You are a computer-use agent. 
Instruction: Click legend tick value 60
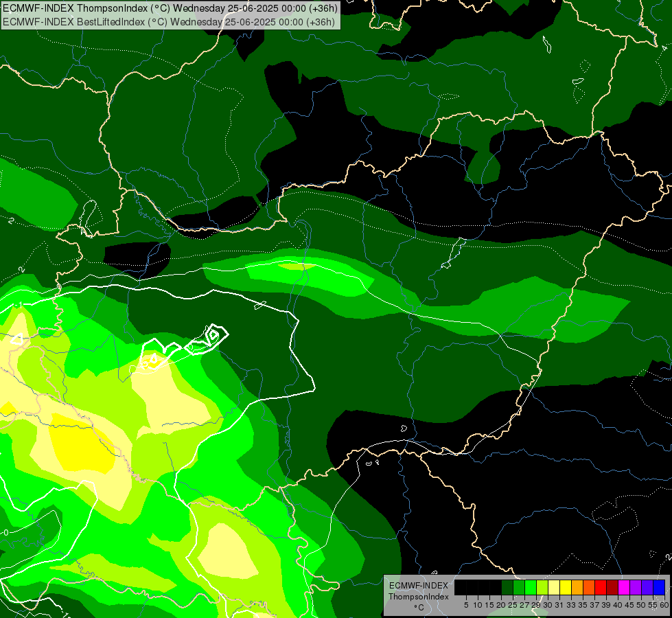664,605
